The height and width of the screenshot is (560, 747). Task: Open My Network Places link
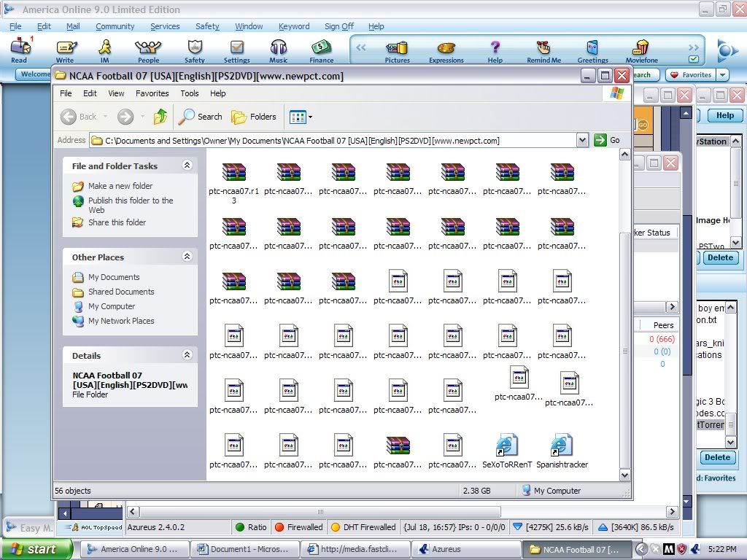(120, 321)
